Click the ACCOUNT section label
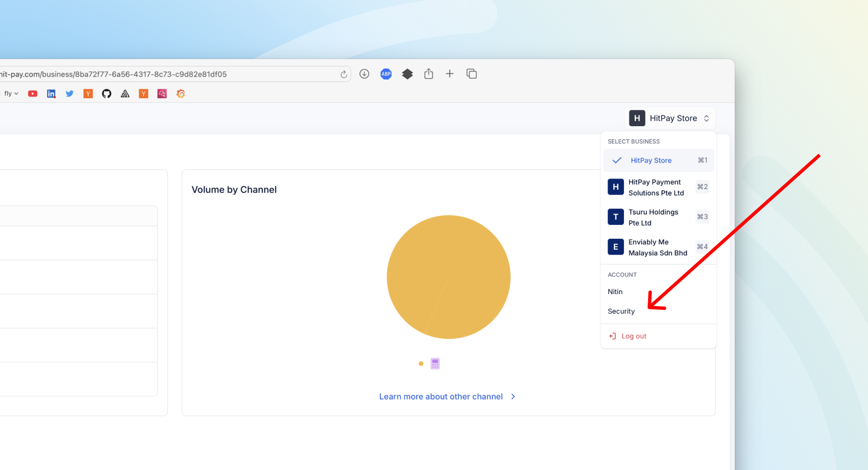Screen dimensions: 868x470 click(622, 275)
